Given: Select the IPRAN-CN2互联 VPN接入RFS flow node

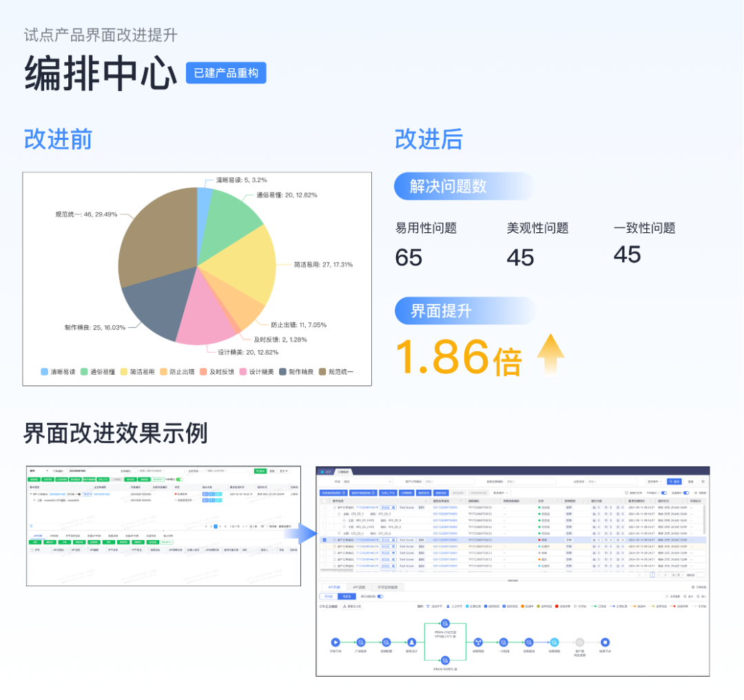Looking at the screenshot, I should pyautogui.click(x=445, y=624).
